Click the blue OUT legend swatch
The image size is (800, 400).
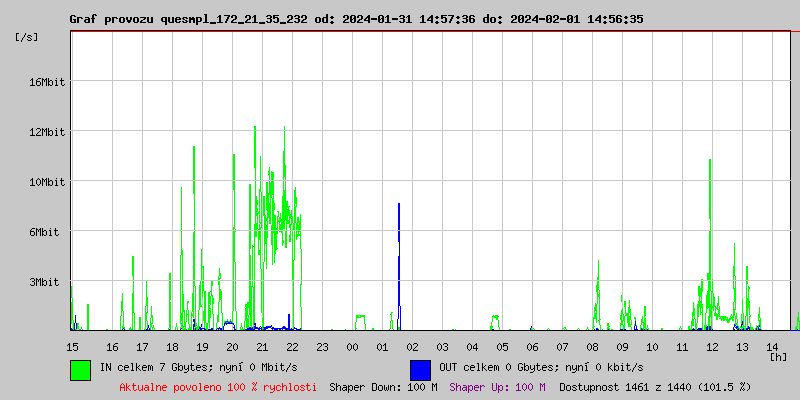[420, 370]
